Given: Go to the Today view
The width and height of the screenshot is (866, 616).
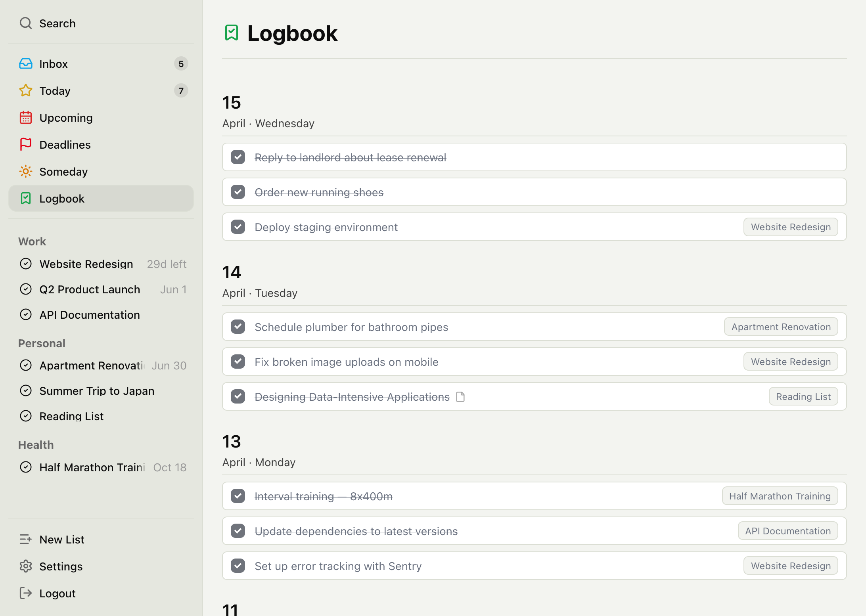Looking at the screenshot, I should tap(101, 91).
